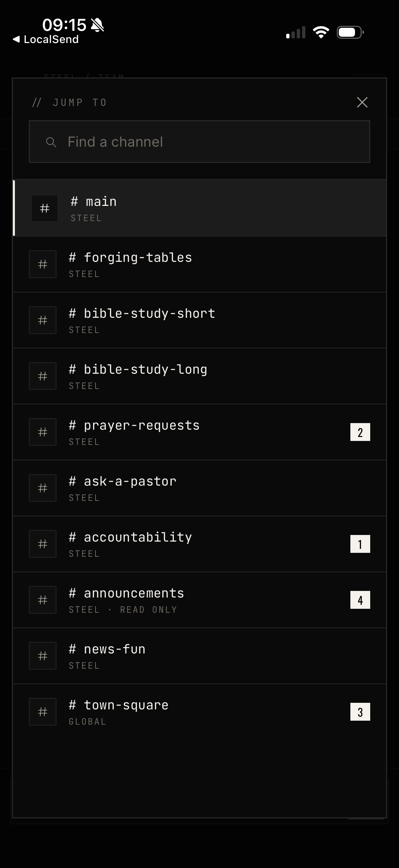399x868 pixels.
Task: Return to LocalSend via back link
Action: click(45, 39)
